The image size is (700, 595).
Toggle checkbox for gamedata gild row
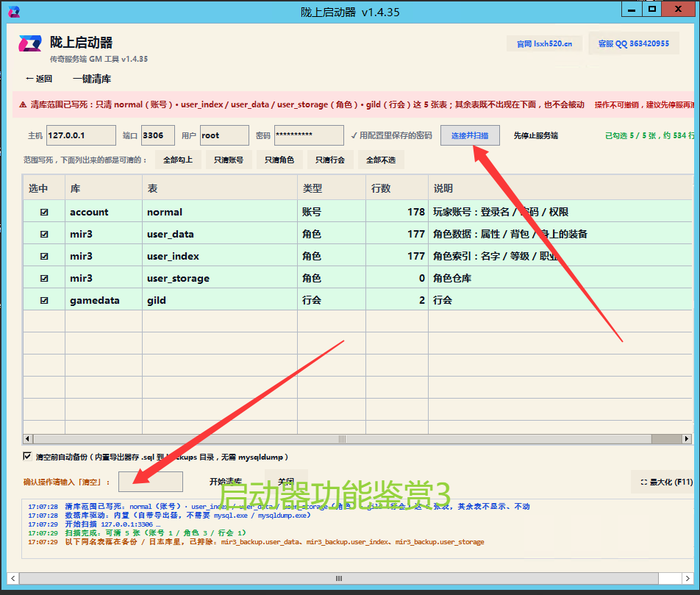44,301
